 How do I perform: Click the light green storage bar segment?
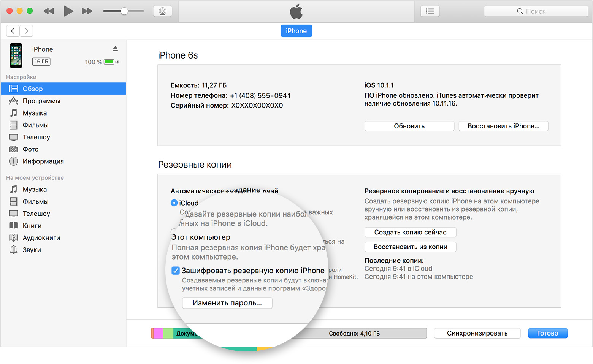pyautogui.click(x=168, y=333)
